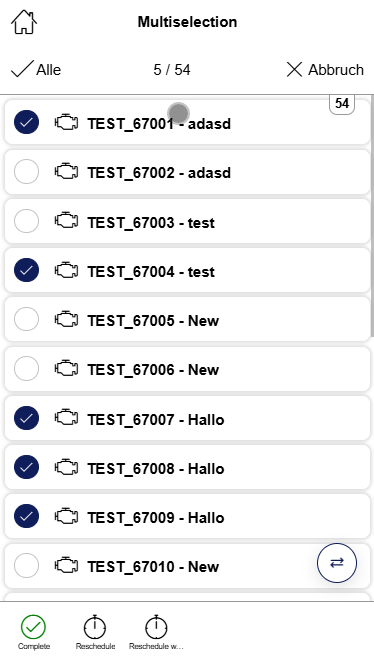Open the TEST_67008 - Hallo list entry
Screen dimensions: 374x665
(187, 467)
